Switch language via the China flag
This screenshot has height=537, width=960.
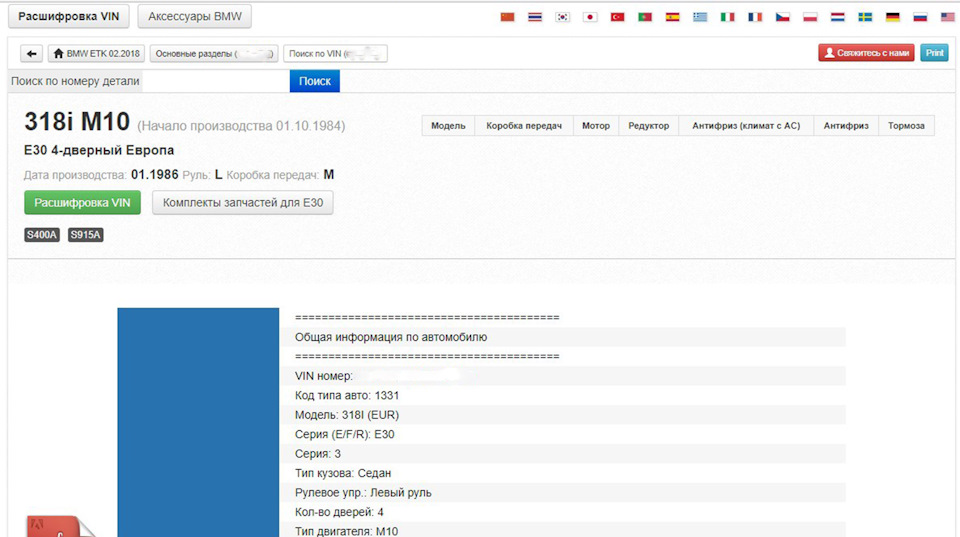508,17
